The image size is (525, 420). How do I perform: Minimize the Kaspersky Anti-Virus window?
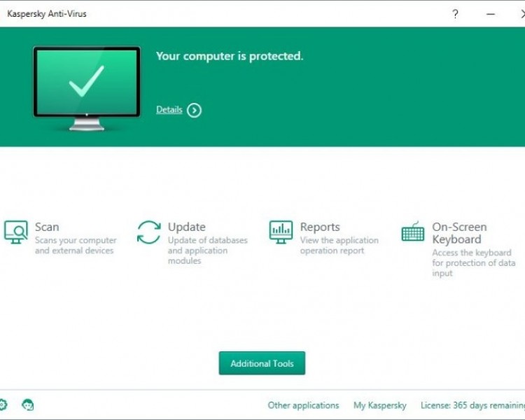click(x=491, y=14)
